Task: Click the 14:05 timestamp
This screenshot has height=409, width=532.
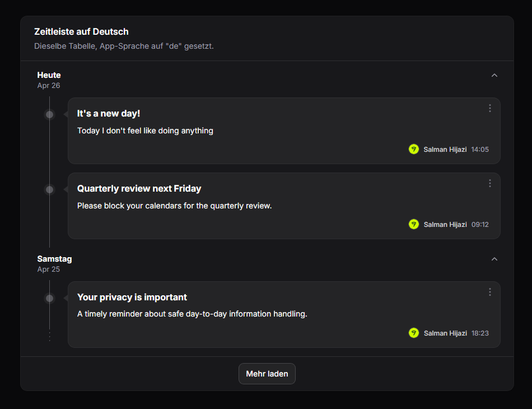Action: [480, 149]
